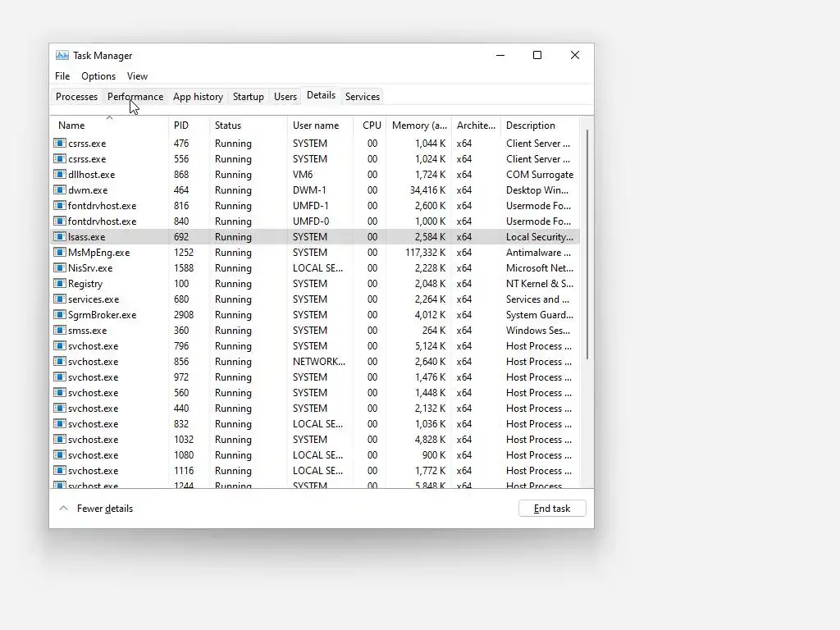Click the MsMpEng.exe process icon
The width and height of the screenshot is (840, 630).
coord(59,252)
